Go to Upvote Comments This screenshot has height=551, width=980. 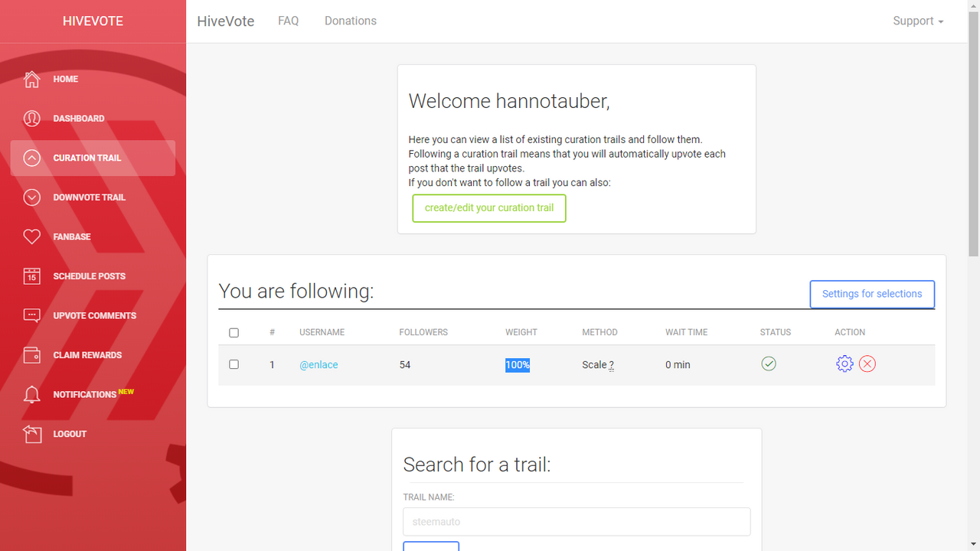click(93, 315)
